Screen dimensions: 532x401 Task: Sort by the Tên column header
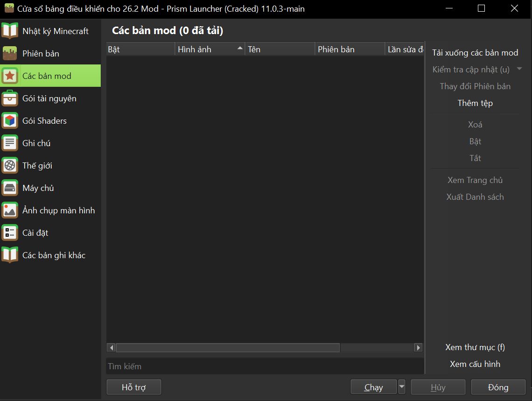pyautogui.click(x=280, y=49)
